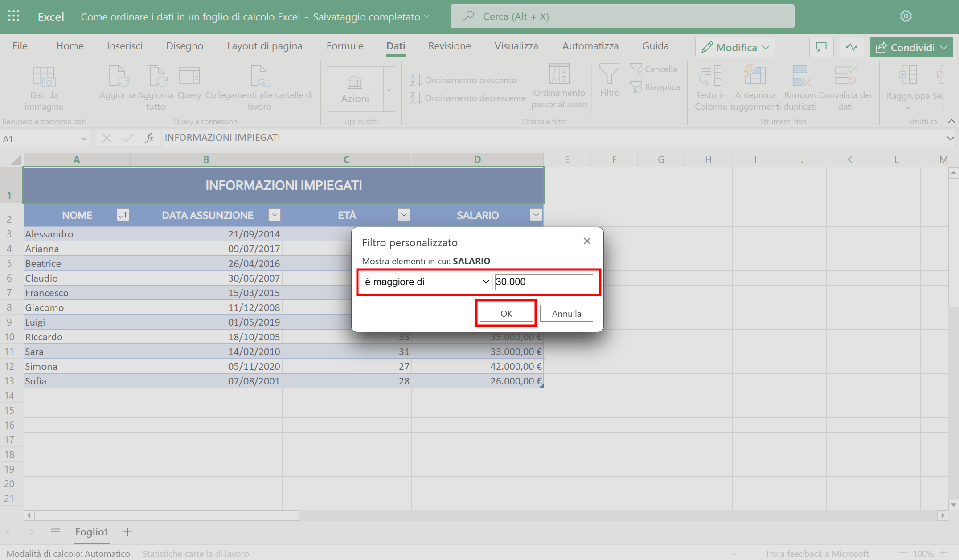Click Ordinamento crescente to sort ascending
959x560 pixels.
coord(465,80)
